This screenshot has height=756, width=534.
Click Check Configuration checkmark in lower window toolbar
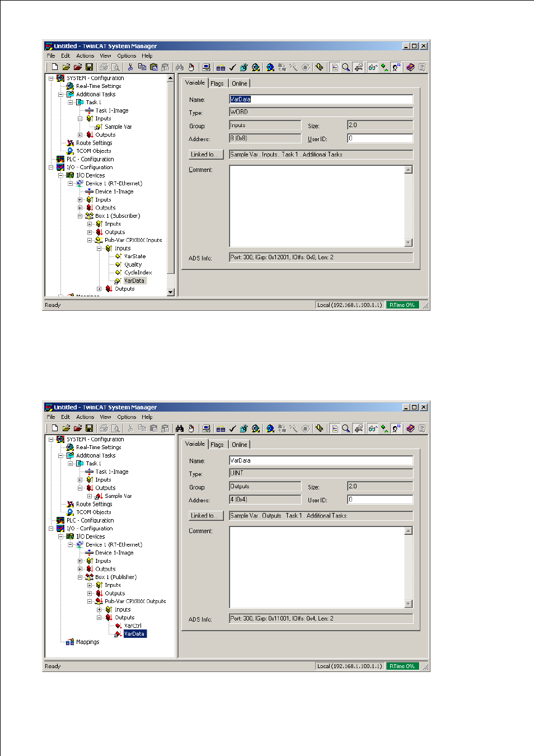(232, 428)
